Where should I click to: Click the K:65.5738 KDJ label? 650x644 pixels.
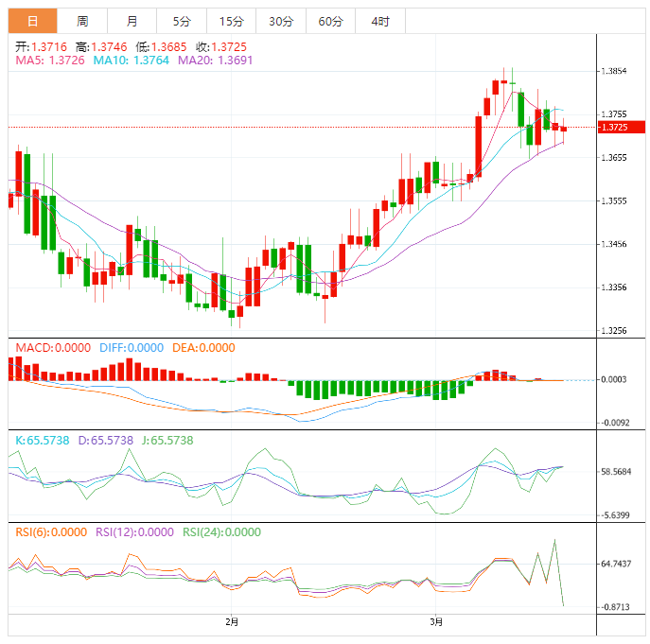click(x=43, y=441)
